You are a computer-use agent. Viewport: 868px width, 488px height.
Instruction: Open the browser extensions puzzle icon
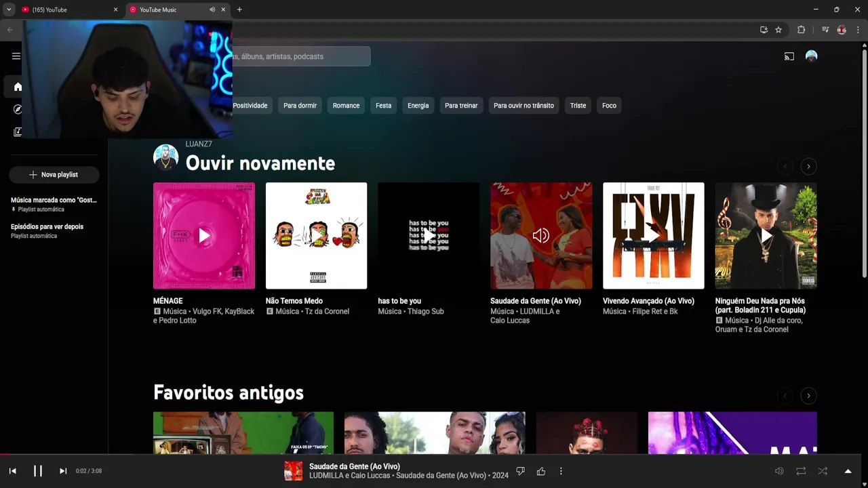[801, 30]
